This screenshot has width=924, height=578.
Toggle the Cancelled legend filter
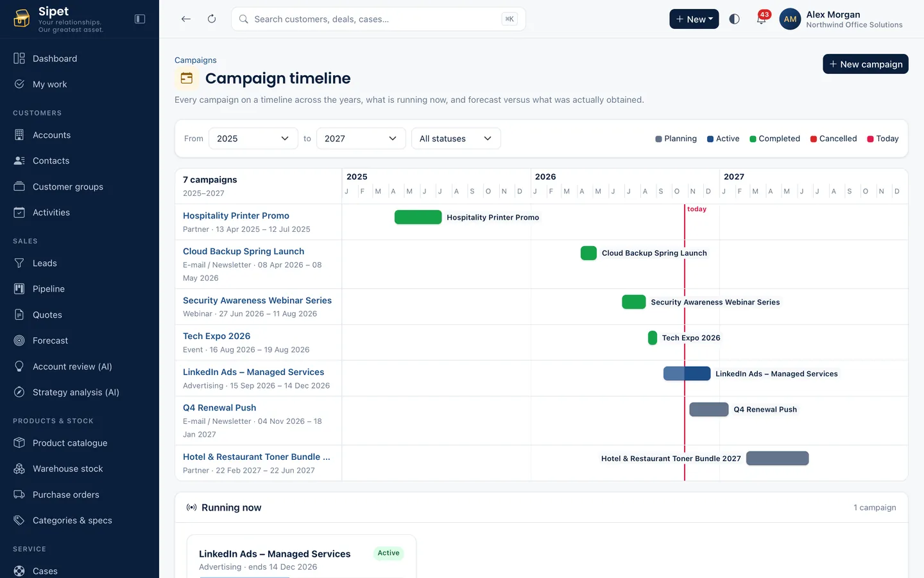pyautogui.click(x=834, y=139)
